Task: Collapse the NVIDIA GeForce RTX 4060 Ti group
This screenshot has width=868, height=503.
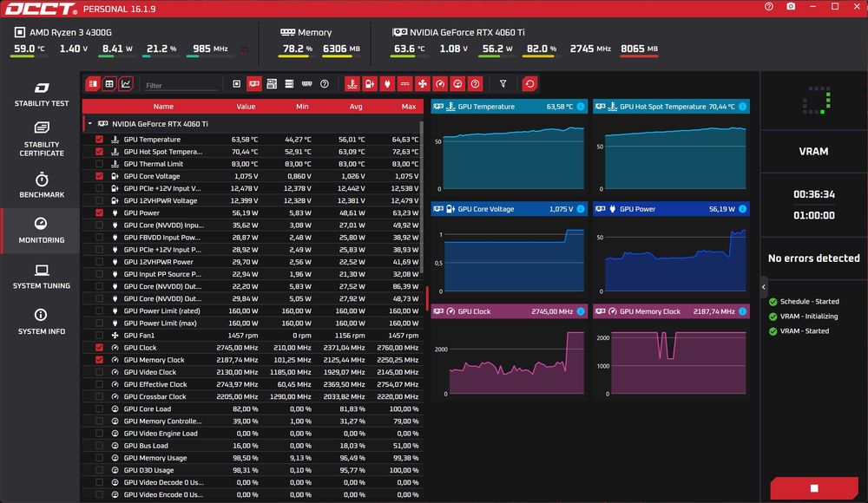Action: click(x=89, y=124)
